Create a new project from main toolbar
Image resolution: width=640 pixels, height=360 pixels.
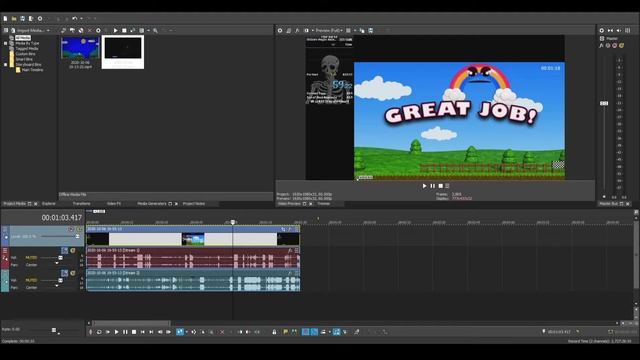[x=5, y=18]
